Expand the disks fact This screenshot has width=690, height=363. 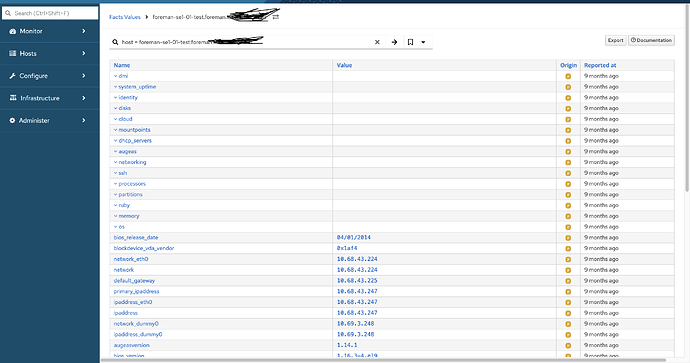(x=122, y=108)
